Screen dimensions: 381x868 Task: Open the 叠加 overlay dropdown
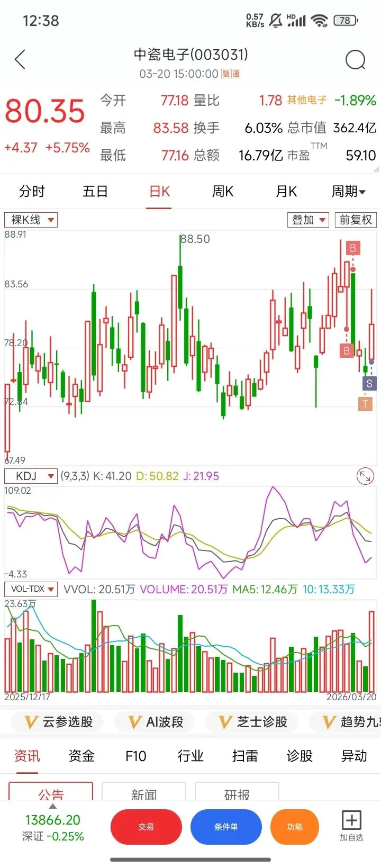[x=308, y=220]
